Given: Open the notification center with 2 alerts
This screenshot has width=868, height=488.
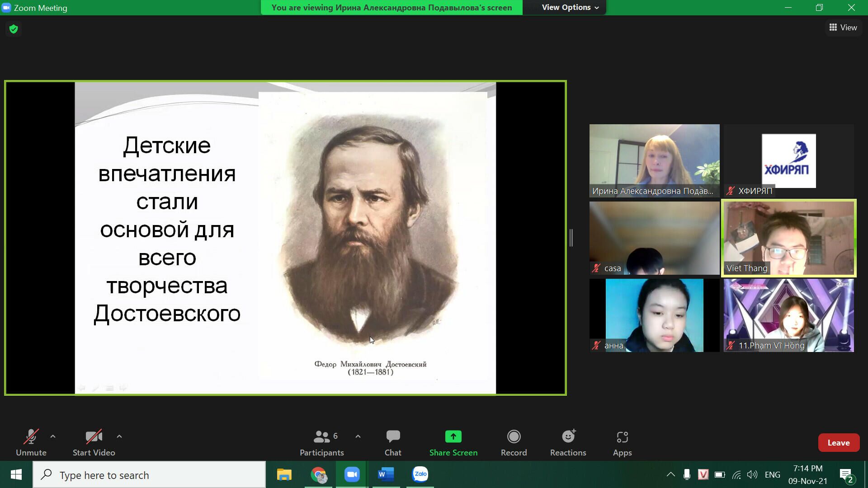Looking at the screenshot, I should [x=847, y=475].
